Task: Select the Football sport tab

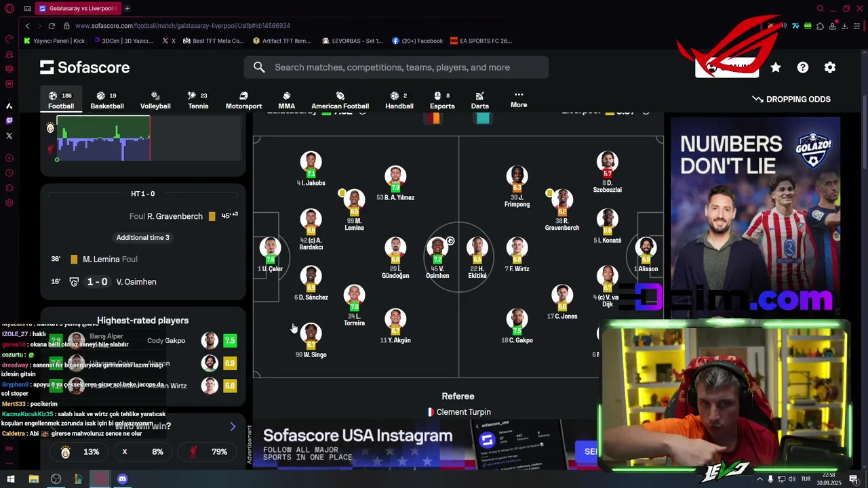Action: (x=60, y=100)
